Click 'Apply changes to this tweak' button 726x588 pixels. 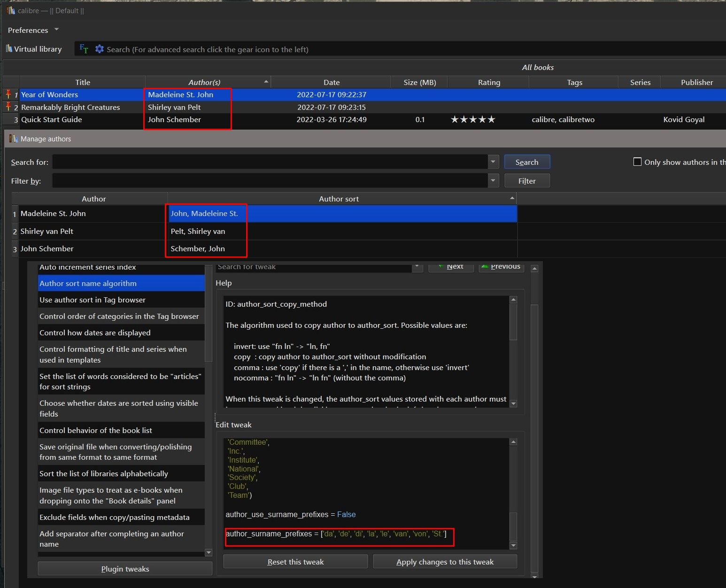[445, 562]
